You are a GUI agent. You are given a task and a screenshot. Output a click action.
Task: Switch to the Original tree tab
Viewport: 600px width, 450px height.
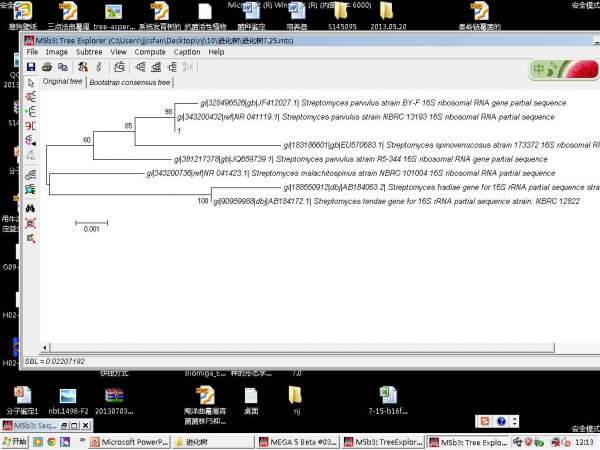(62, 82)
